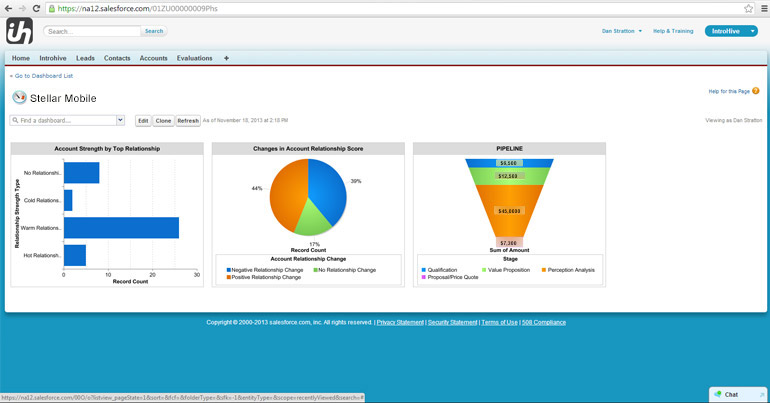This screenshot has height=403, width=770.
Task: Open the Leads tab
Action: tap(85, 58)
